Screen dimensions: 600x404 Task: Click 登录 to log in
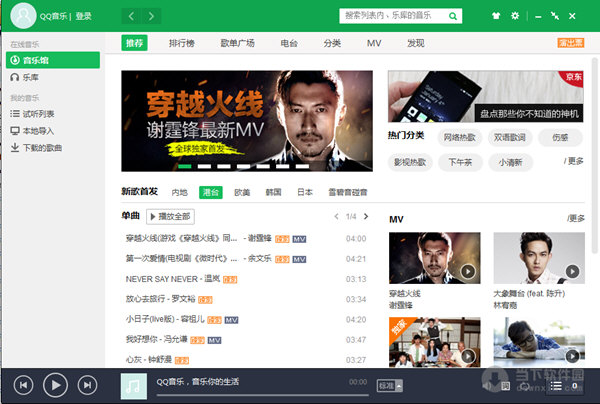83,16
